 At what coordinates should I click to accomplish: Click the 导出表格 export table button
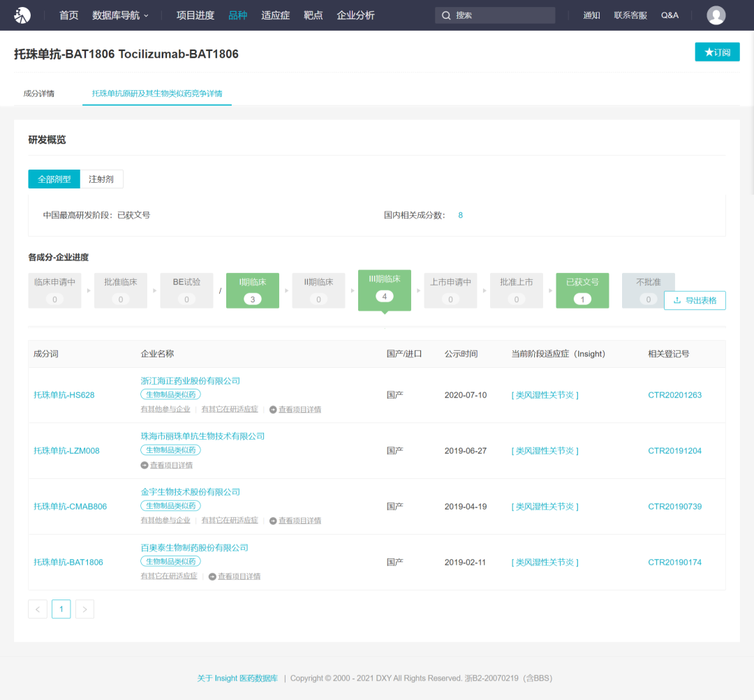point(695,301)
